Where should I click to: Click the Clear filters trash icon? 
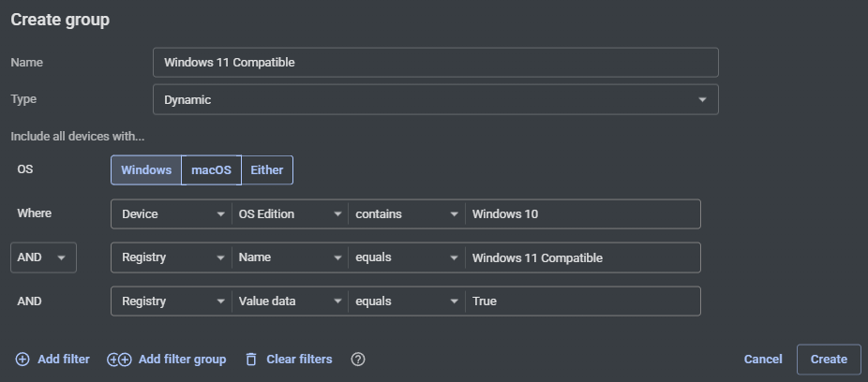tap(251, 360)
